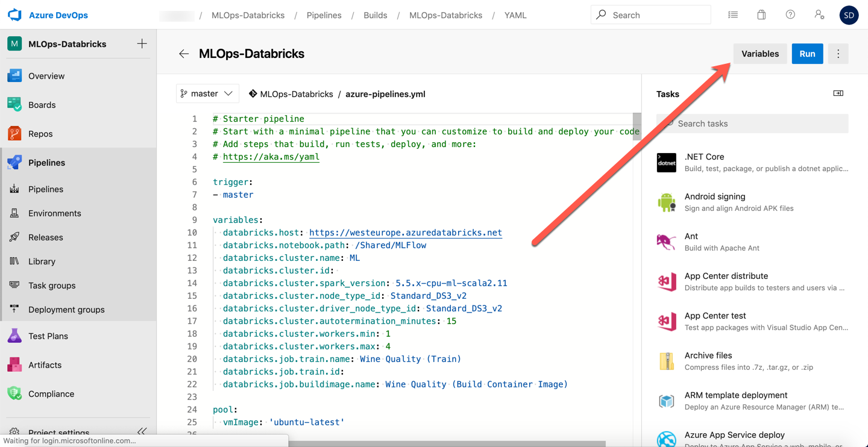Click the databricks.notebook.path line
This screenshot has height=447, width=868.
point(325,245)
